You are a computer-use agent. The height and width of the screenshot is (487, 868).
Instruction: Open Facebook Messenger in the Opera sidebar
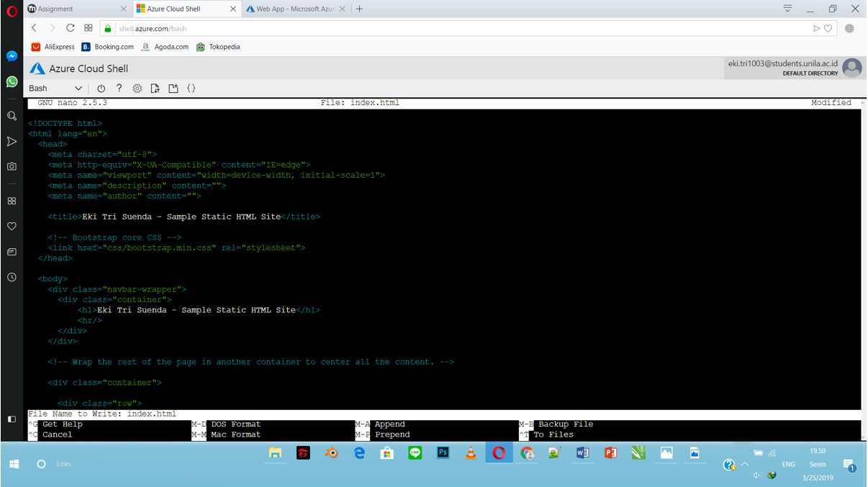pyautogui.click(x=12, y=55)
